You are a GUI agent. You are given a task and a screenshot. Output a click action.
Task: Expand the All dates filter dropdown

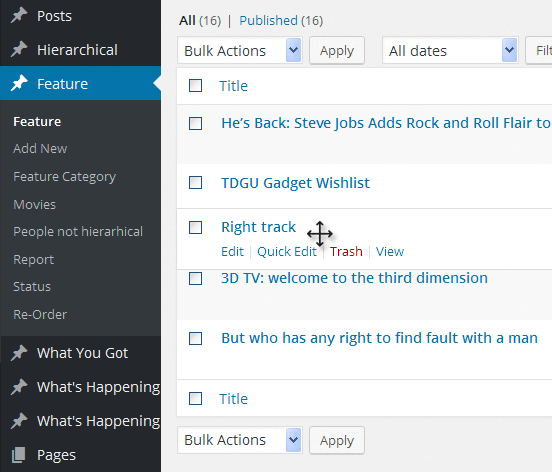[450, 50]
